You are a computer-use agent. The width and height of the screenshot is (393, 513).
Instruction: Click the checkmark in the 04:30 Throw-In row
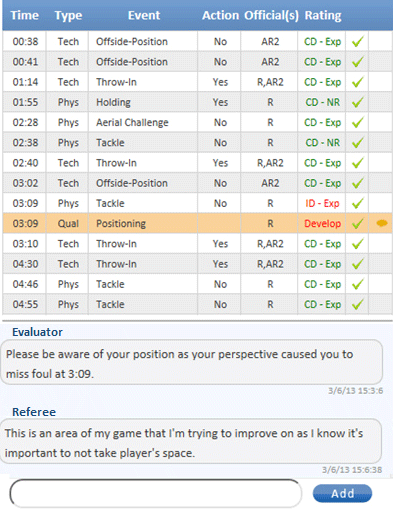[x=357, y=264]
